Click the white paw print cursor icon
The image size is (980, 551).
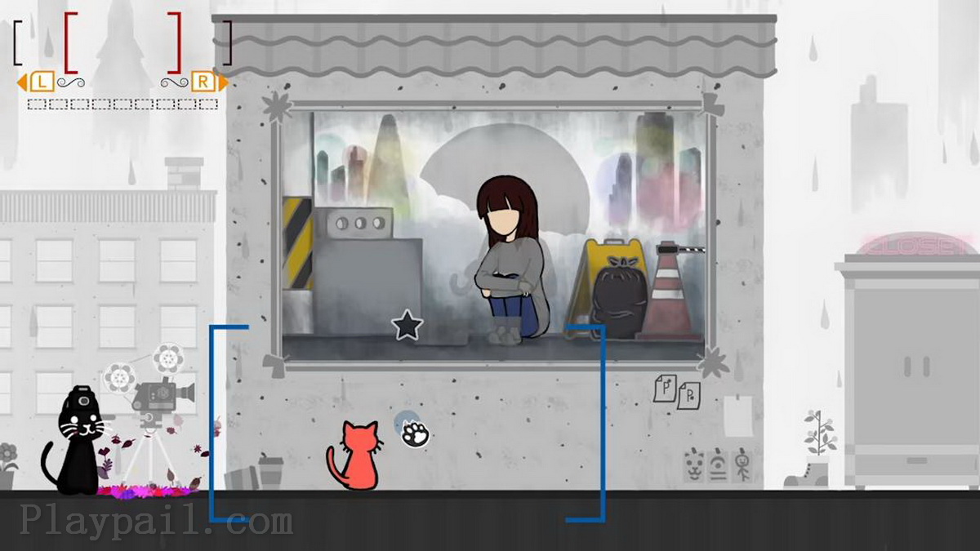click(416, 433)
